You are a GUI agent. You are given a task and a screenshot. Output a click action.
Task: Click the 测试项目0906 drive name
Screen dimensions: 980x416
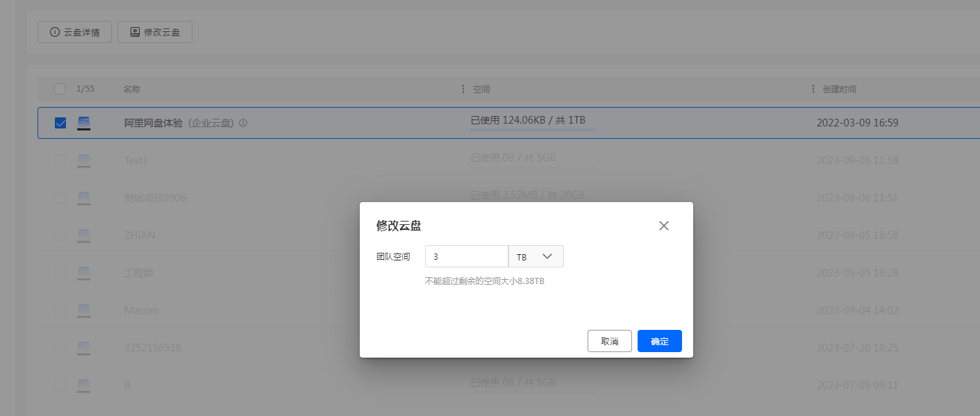tap(155, 198)
